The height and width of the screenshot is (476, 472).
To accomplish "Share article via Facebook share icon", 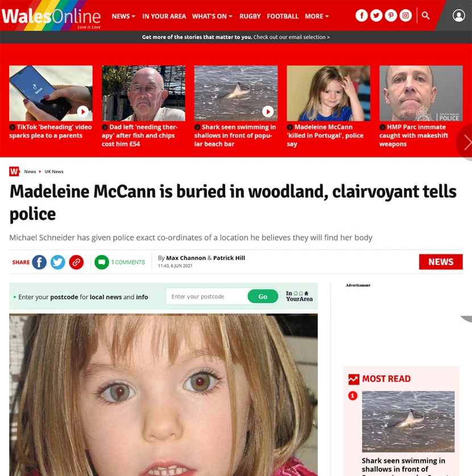I will coord(39,262).
